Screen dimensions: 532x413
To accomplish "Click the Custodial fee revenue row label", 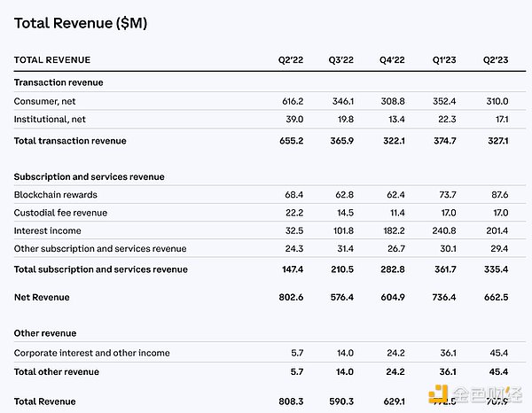I will point(62,213).
